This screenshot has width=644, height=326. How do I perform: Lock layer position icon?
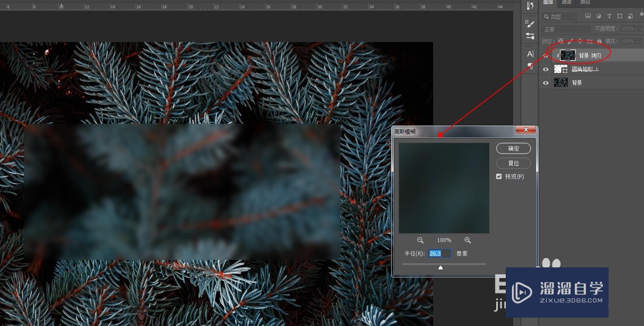580,41
